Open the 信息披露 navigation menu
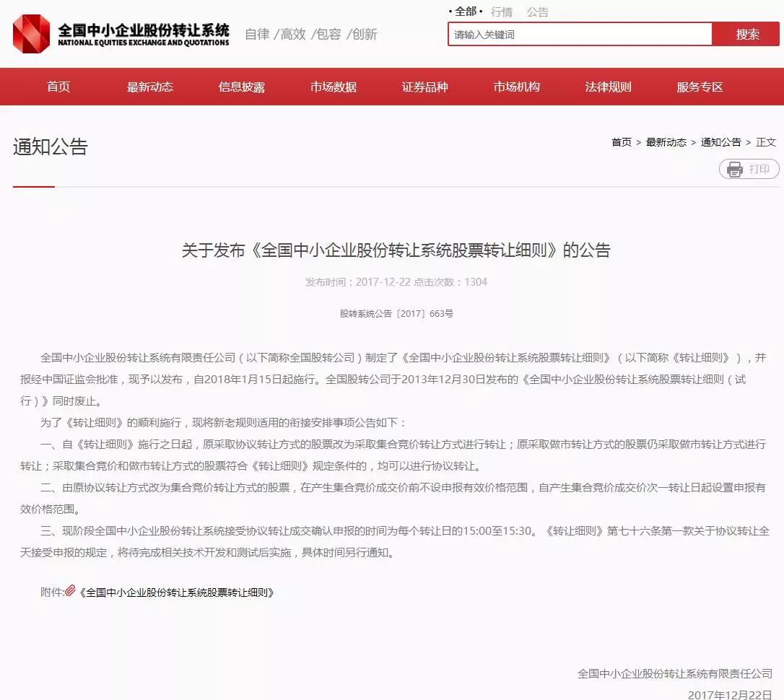The image size is (784, 700). [242, 87]
